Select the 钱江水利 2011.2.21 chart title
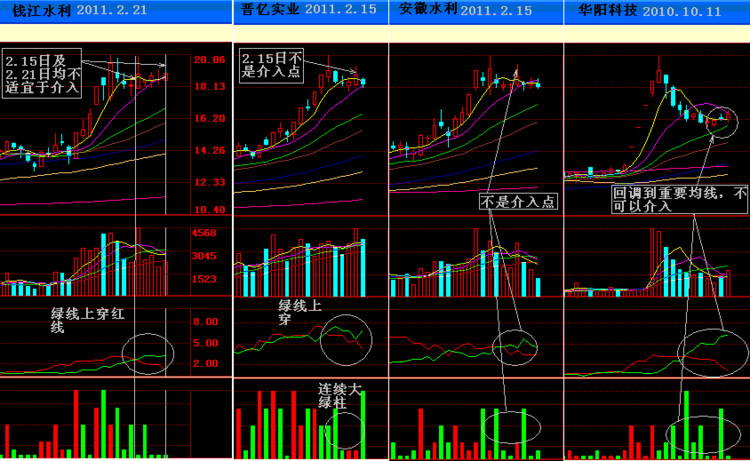The height and width of the screenshot is (461, 750). (x=80, y=11)
